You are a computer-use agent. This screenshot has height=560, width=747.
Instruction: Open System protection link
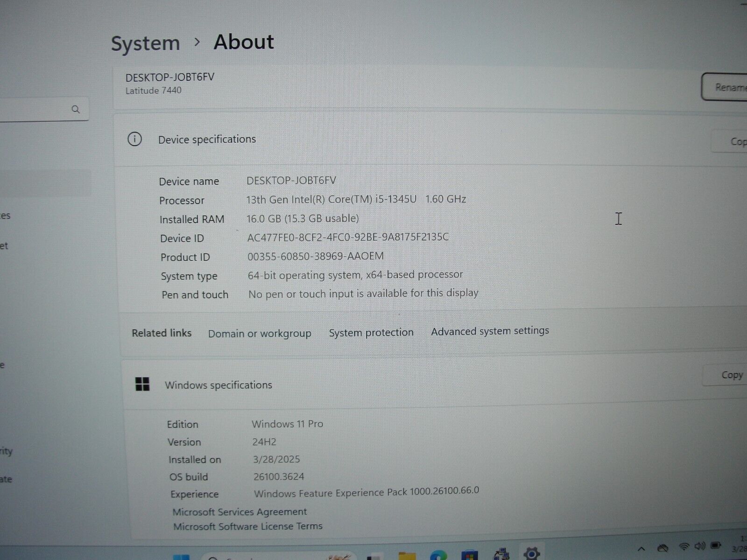tap(371, 332)
